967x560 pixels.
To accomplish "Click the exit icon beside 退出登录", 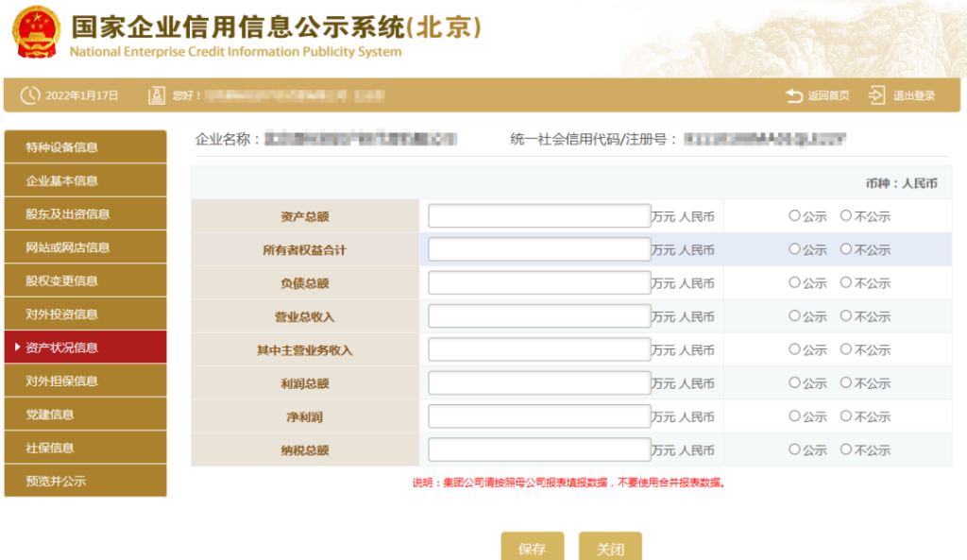I will (x=877, y=94).
